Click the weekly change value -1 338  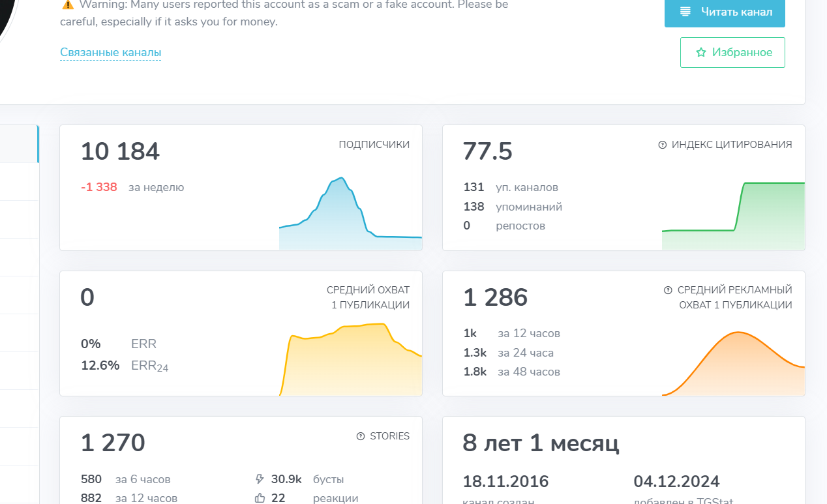click(99, 187)
